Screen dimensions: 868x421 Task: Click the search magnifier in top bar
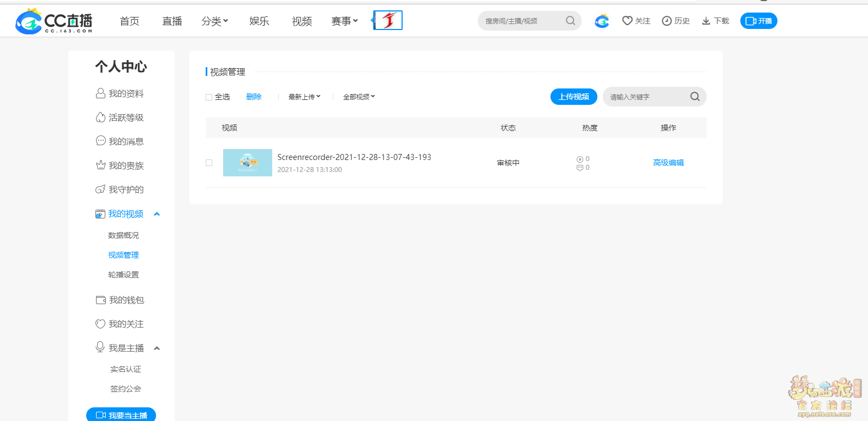[570, 21]
